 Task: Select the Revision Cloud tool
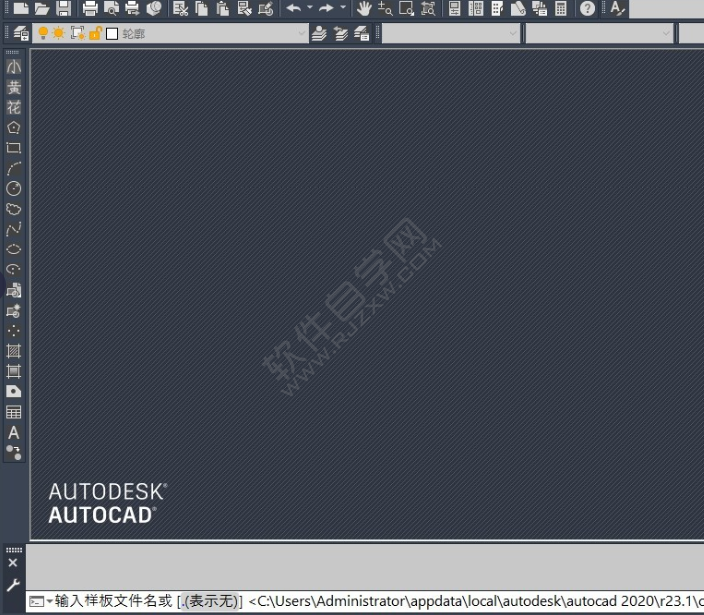(x=14, y=209)
